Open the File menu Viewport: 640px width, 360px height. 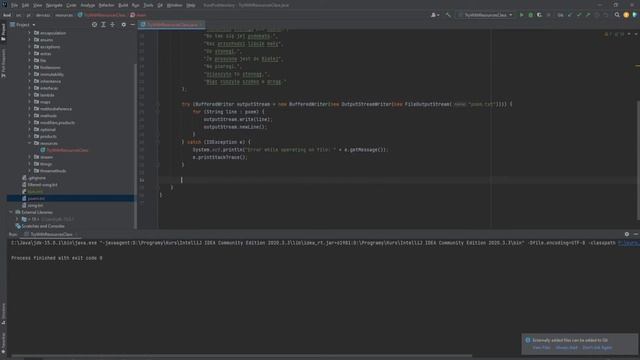14,5
